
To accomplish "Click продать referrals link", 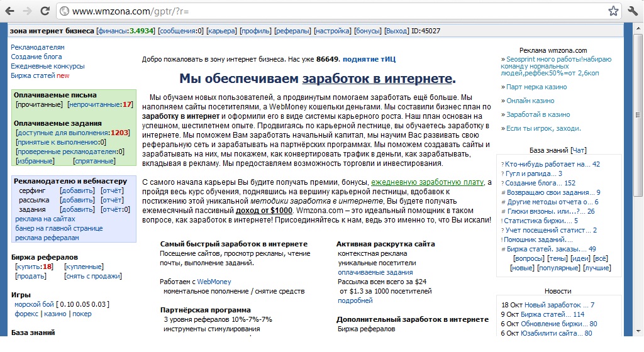I will 31,276.
